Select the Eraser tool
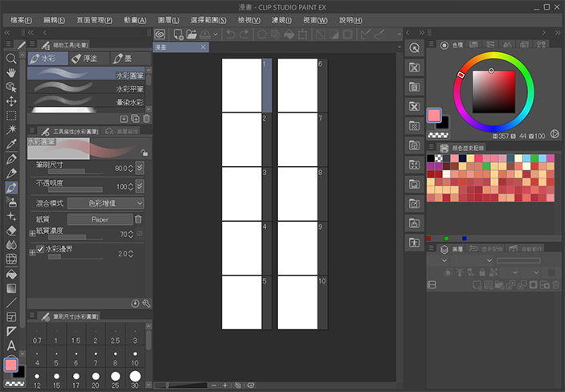 pos(11,231)
